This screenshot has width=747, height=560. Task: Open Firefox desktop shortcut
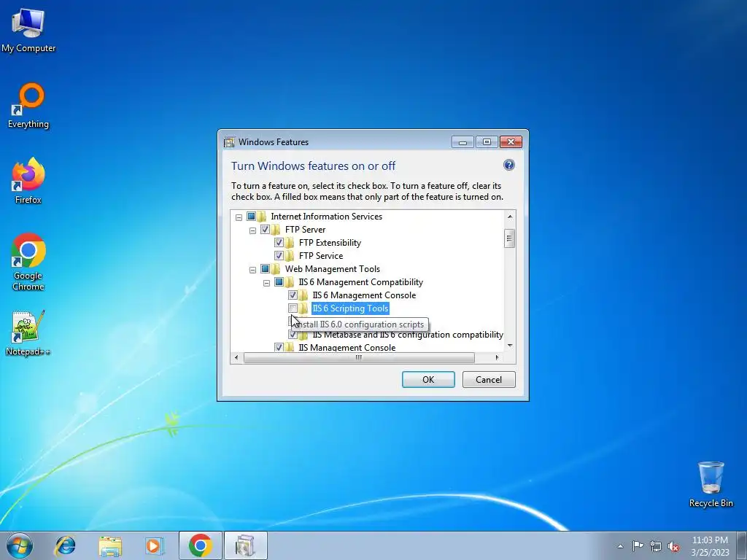click(x=28, y=181)
